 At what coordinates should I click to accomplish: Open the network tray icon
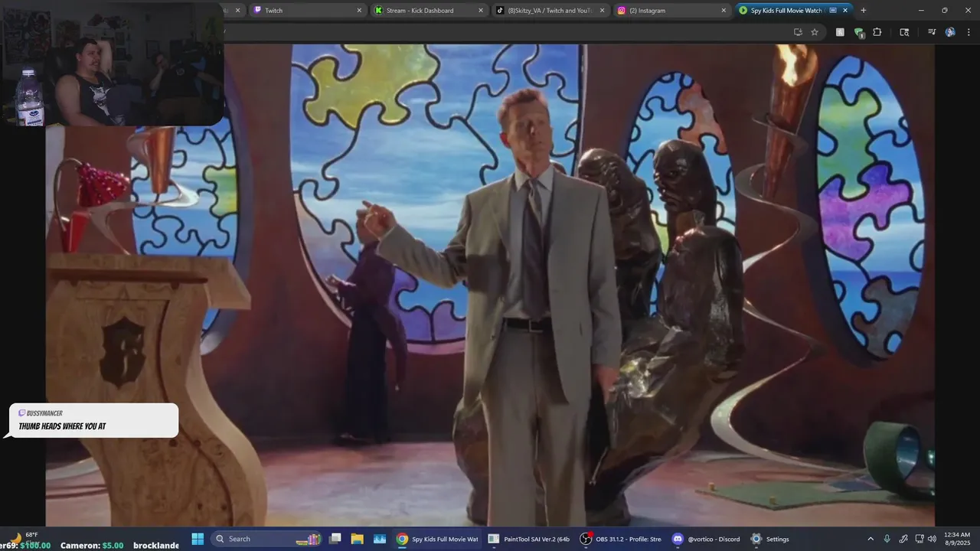tap(920, 539)
